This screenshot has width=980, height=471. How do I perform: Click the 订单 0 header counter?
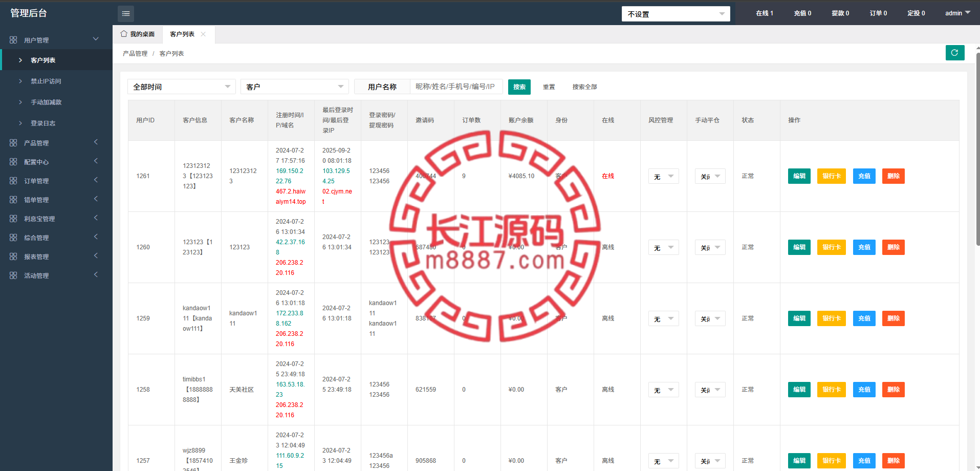(878, 13)
